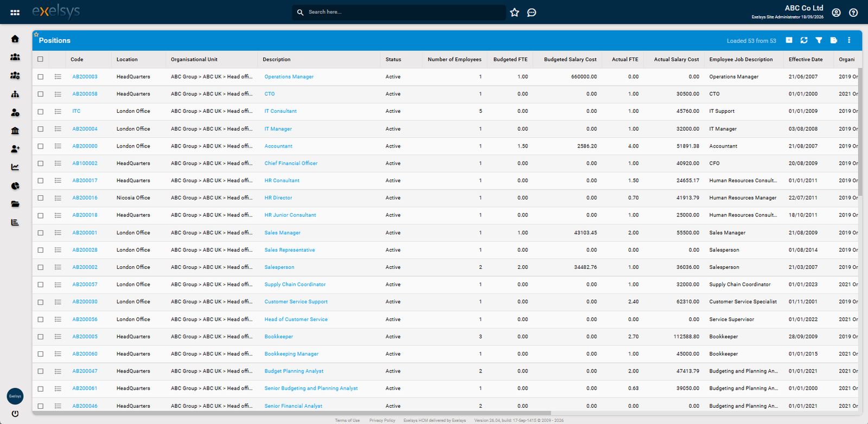The height and width of the screenshot is (424, 868).
Task: Click the Exelsys round badge in sidebar
Action: pyautogui.click(x=15, y=396)
